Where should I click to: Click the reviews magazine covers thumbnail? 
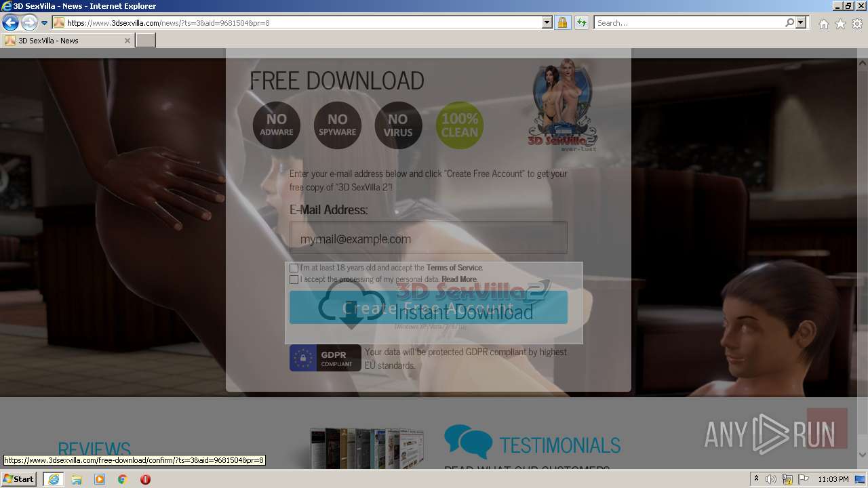click(x=367, y=448)
